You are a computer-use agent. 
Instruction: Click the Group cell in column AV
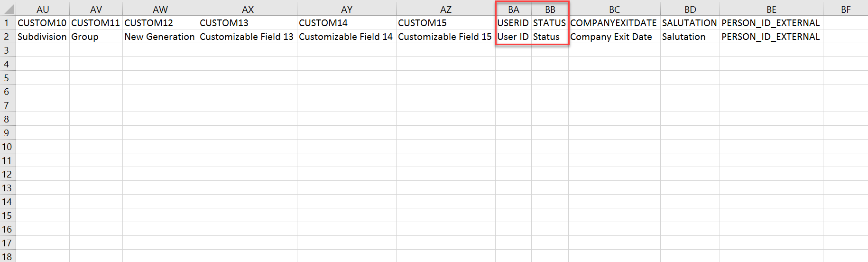coord(96,37)
